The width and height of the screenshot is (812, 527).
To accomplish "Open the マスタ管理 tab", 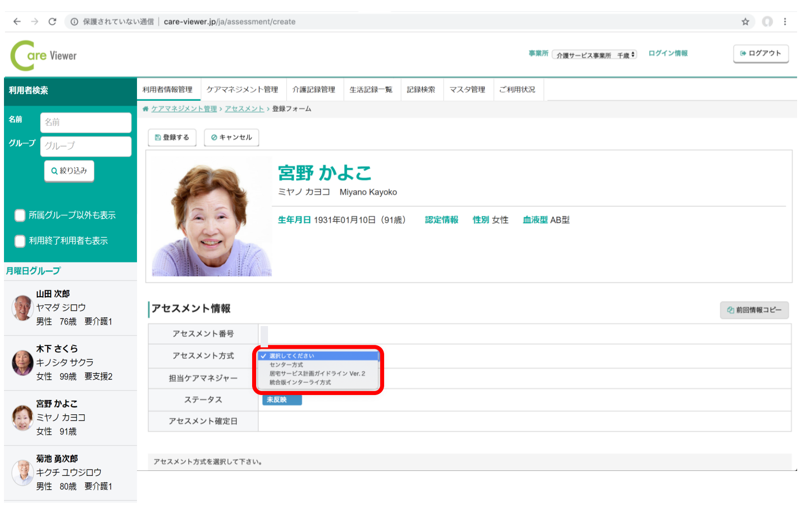I will 467,90.
